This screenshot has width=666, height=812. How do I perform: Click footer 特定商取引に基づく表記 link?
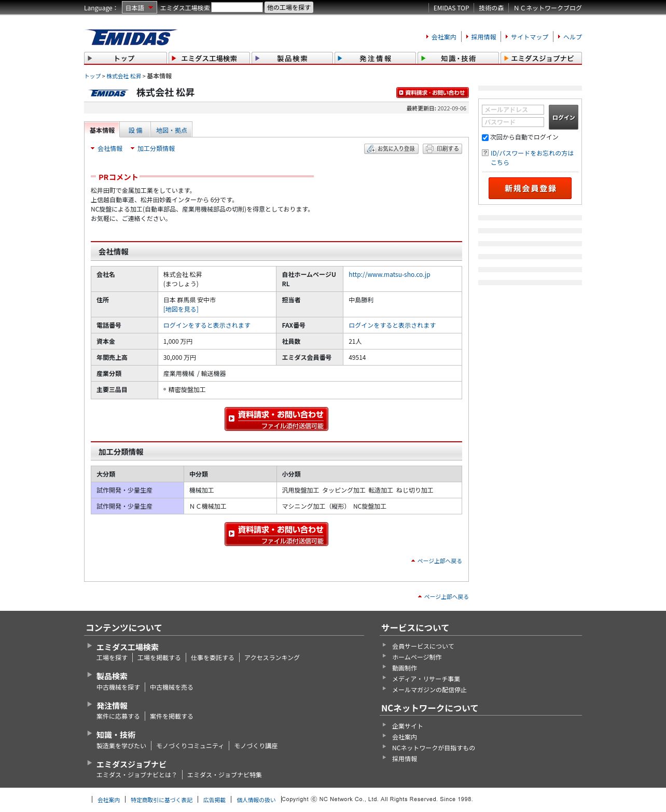pyautogui.click(x=161, y=800)
